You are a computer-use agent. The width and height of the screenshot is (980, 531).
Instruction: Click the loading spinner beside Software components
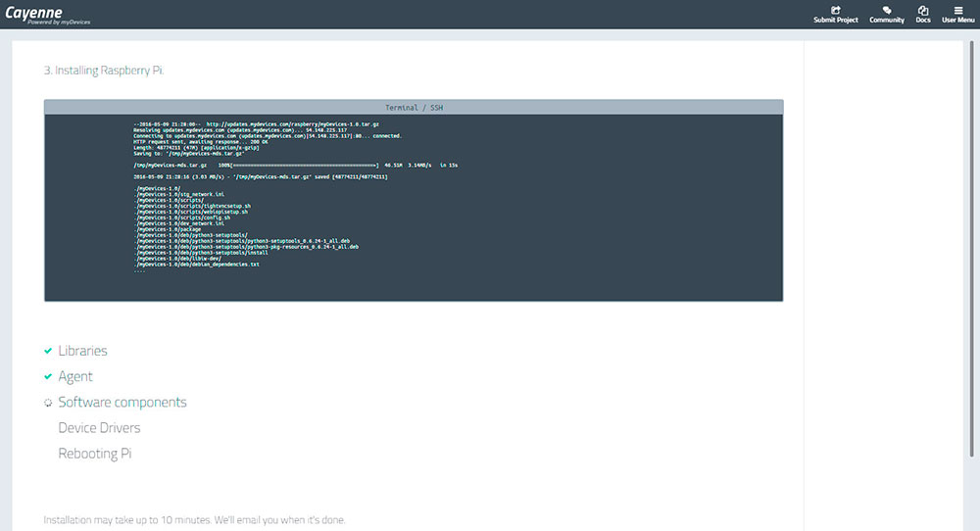point(48,403)
